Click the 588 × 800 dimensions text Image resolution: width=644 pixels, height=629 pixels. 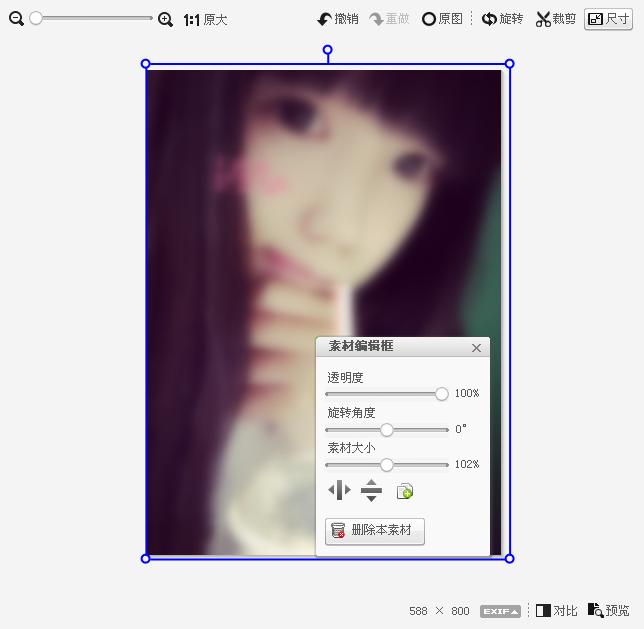pyautogui.click(x=439, y=611)
